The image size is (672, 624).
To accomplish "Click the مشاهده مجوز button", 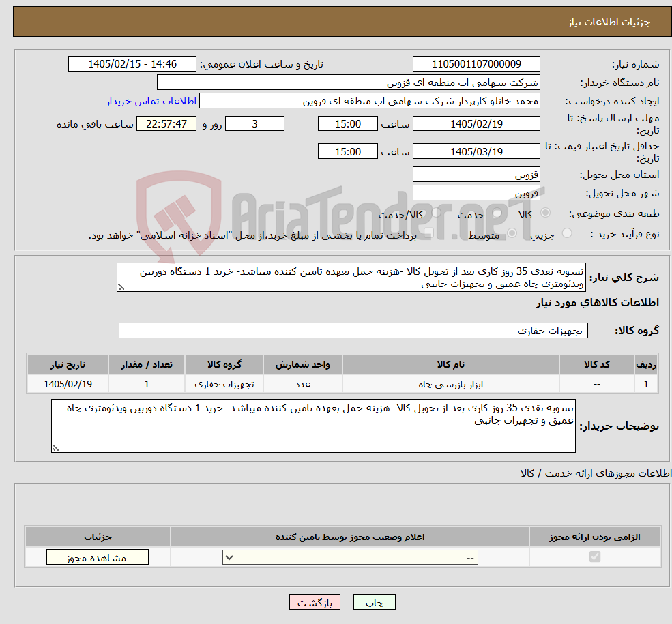I will click(98, 557).
